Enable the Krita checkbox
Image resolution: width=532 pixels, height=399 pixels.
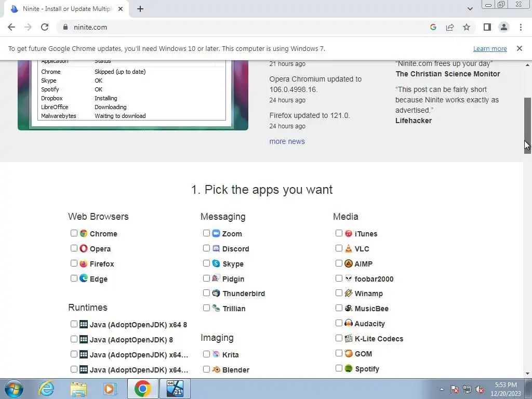(x=206, y=354)
